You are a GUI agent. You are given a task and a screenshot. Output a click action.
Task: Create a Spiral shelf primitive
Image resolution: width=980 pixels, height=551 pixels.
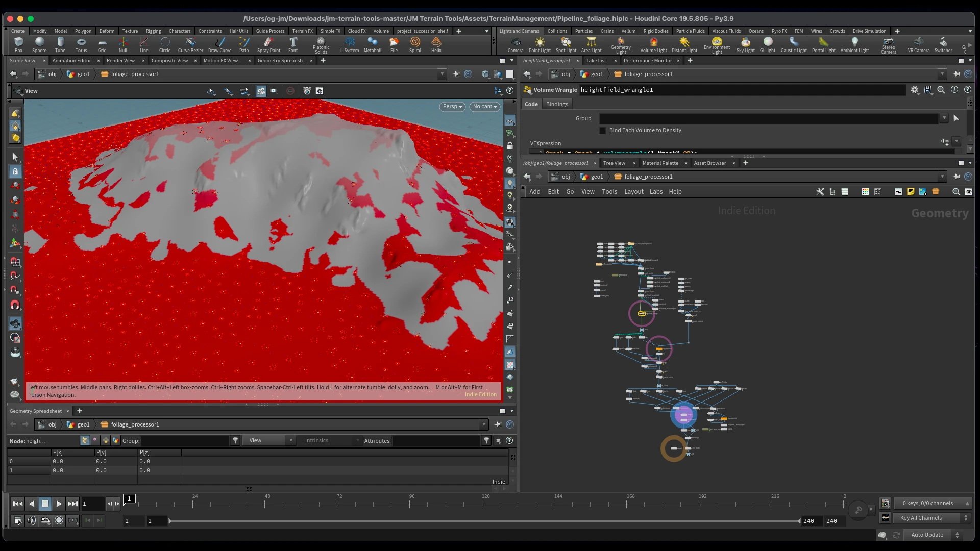(x=415, y=45)
